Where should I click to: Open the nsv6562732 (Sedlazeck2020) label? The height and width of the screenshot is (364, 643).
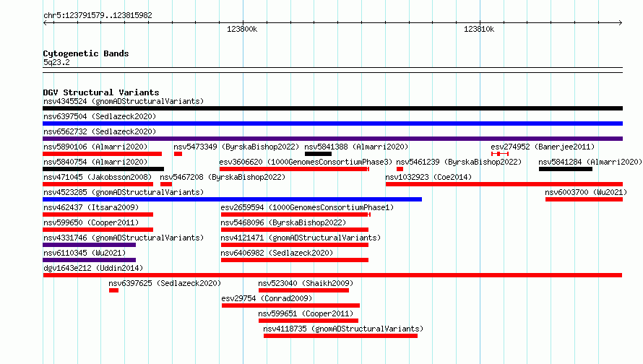[100, 131]
